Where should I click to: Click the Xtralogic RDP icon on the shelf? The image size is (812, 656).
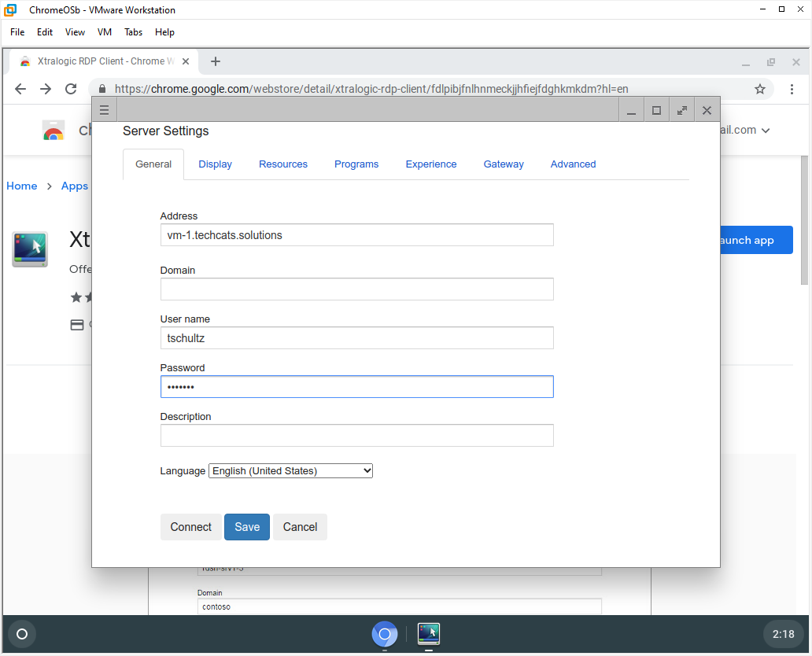(428, 634)
